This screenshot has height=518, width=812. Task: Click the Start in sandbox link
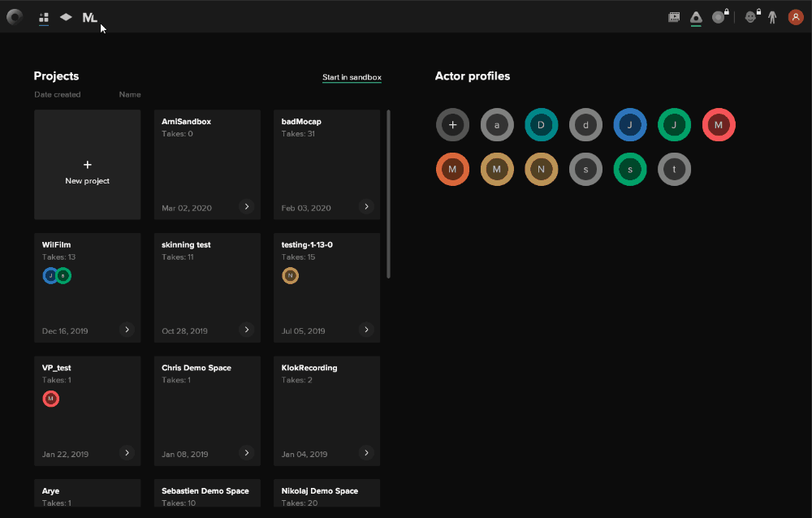[352, 77]
